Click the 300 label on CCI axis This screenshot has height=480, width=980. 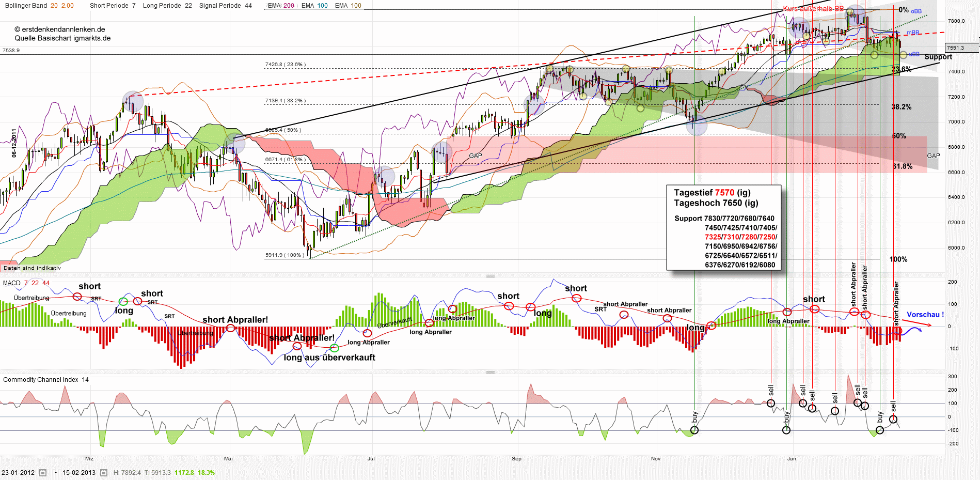(x=953, y=377)
